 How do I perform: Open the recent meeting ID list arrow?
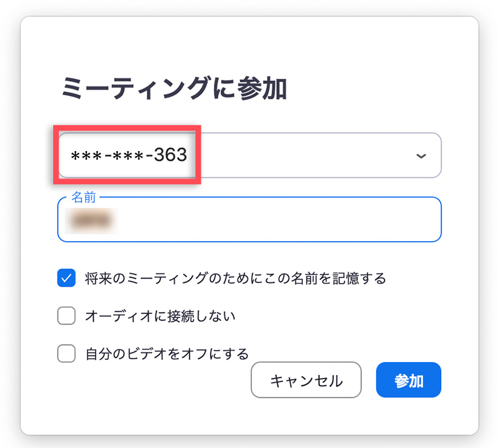[421, 156]
